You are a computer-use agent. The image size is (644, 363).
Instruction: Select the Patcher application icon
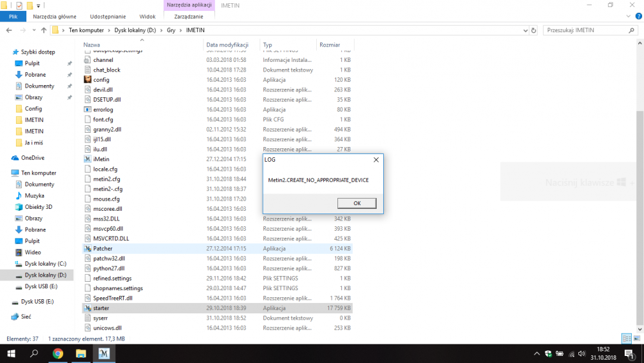(x=88, y=248)
